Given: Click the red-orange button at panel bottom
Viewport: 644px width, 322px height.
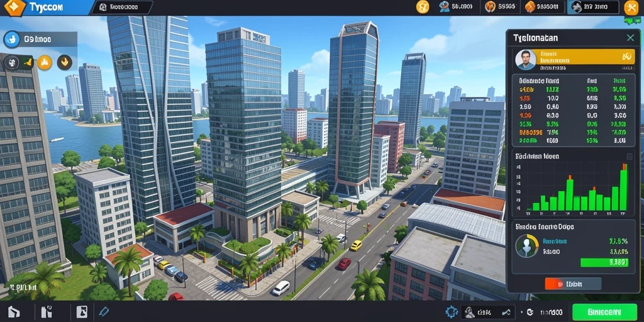Looking at the screenshot, I should click(573, 284).
